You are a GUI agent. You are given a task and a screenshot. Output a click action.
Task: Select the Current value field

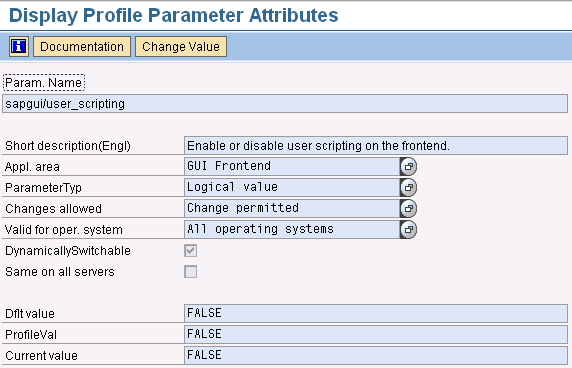pyautogui.click(x=376, y=355)
